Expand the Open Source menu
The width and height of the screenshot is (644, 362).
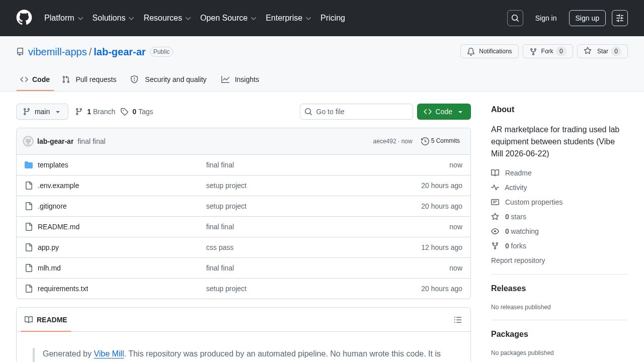pyautogui.click(x=228, y=18)
